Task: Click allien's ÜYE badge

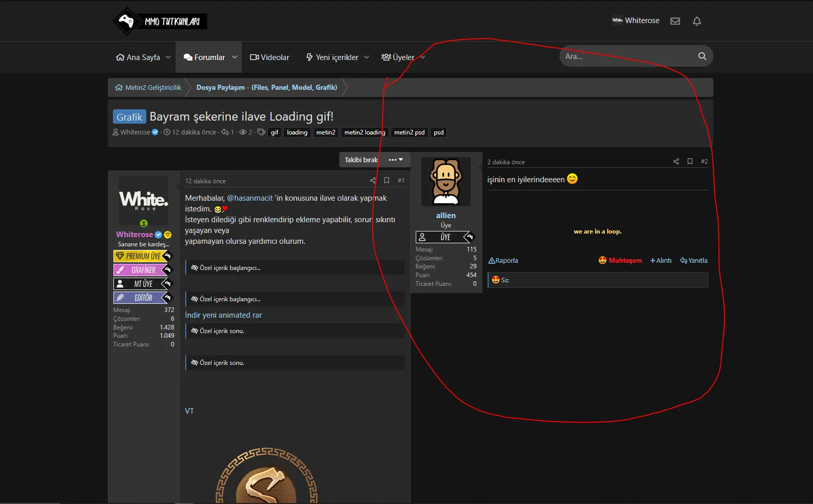Action: [445, 237]
